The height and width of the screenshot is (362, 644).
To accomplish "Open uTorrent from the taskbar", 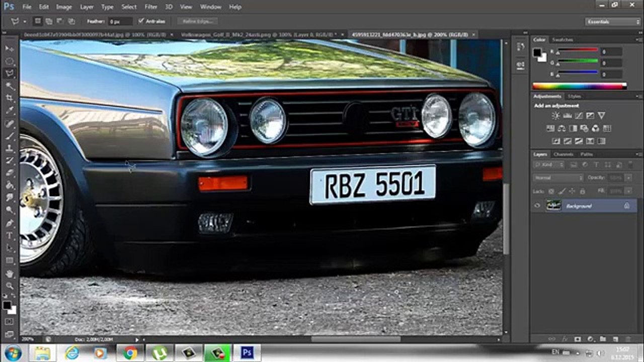I will [159, 353].
